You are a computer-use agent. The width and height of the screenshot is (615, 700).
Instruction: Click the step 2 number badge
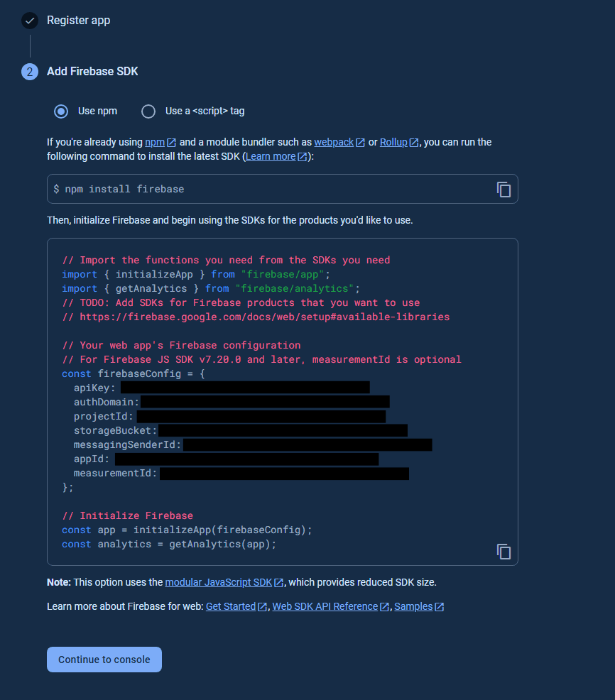click(x=30, y=72)
